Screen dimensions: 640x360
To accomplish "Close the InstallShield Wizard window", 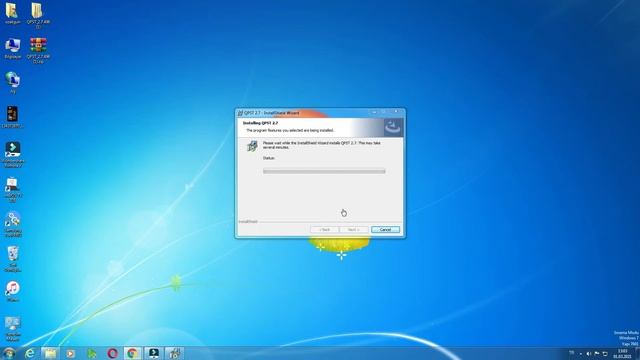I will pos(396,112).
